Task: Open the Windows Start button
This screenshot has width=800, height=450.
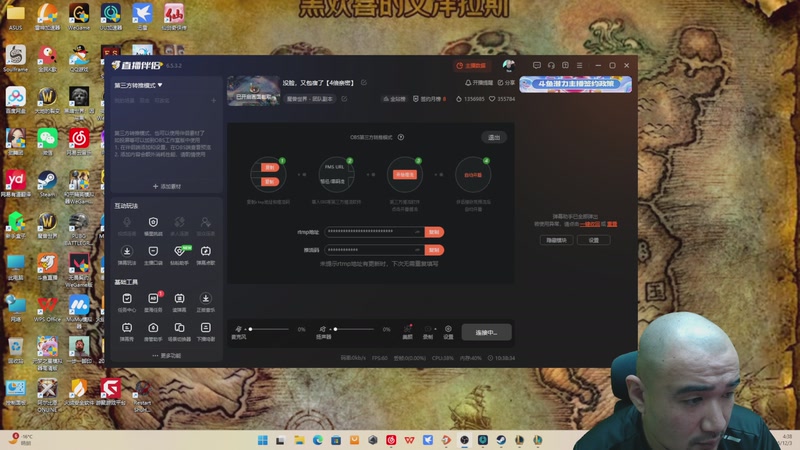Action: click(263, 440)
